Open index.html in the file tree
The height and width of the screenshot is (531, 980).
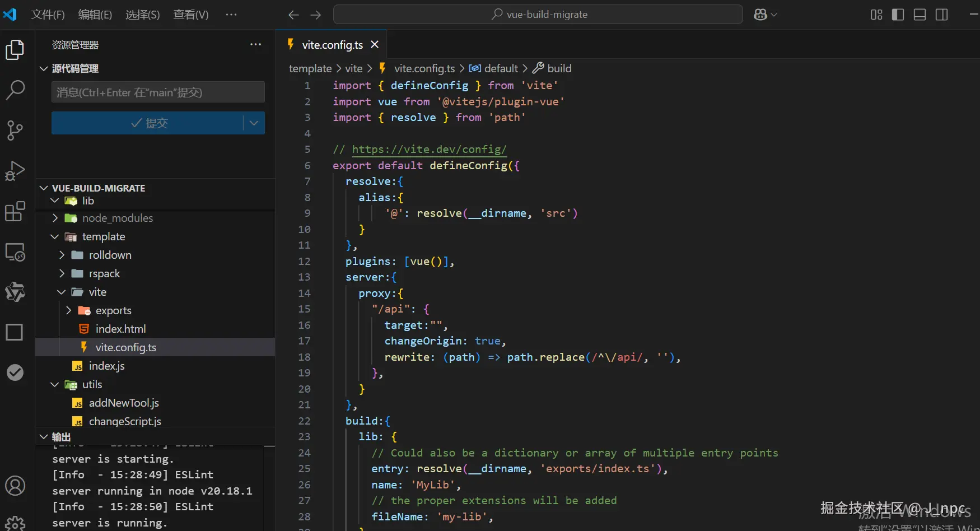tap(120, 329)
